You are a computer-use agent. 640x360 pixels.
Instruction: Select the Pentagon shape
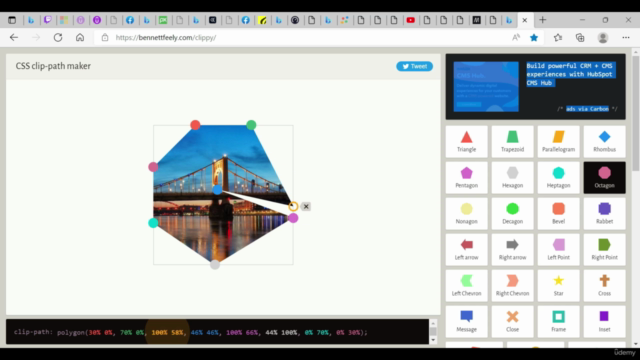(467, 178)
